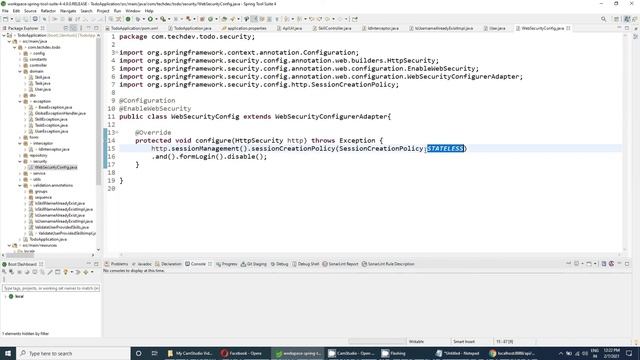Collapse the src/main/java folder
The image size is (640, 360).
(9, 41)
